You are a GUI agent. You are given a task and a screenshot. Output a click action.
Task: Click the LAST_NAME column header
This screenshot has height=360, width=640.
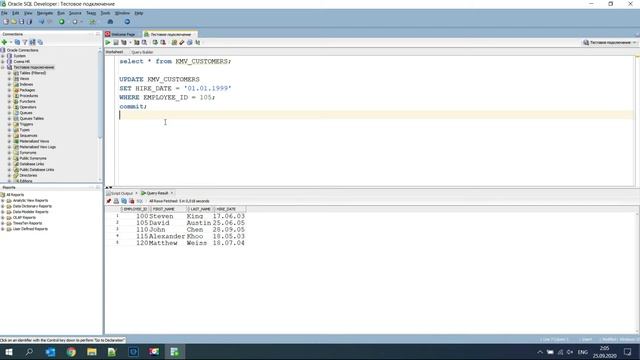[200, 209]
